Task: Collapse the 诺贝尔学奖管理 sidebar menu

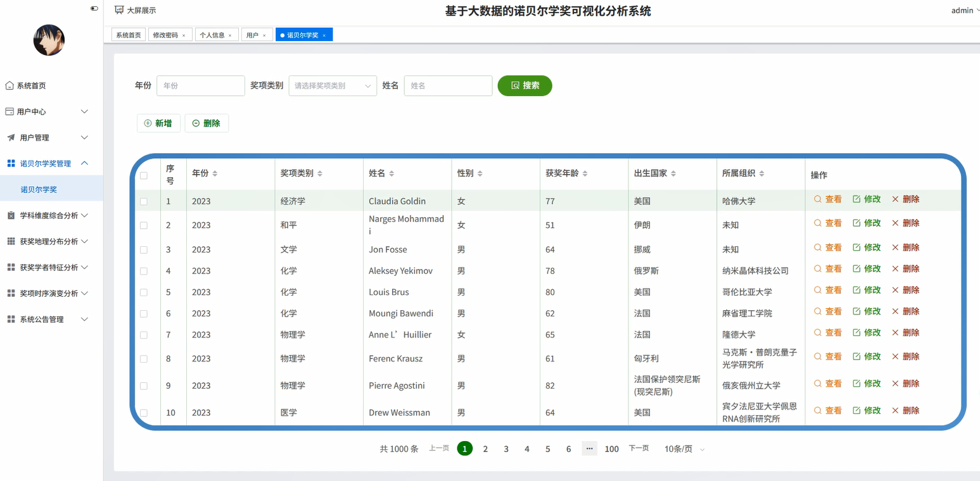Action: coord(51,163)
